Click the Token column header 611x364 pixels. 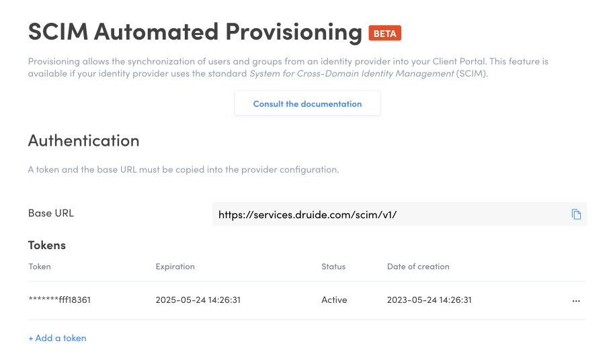(x=40, y=267)
